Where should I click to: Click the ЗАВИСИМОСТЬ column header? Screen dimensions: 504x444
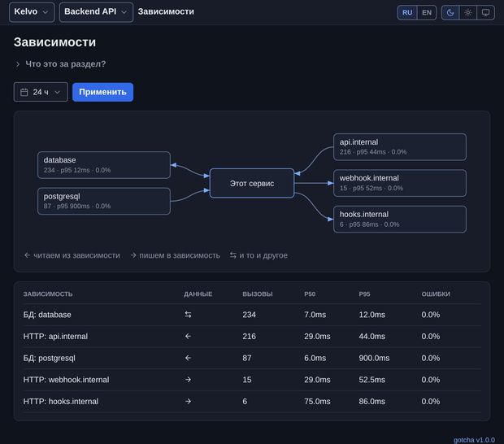[x=48, y=294]
